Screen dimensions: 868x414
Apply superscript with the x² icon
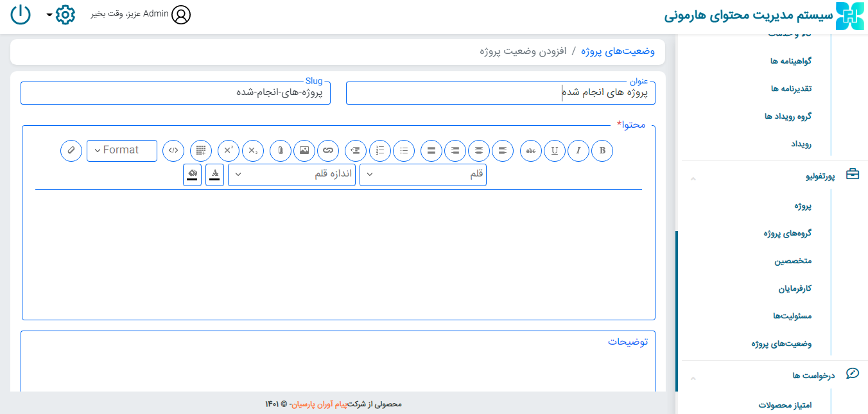click(x=229, y=150)
